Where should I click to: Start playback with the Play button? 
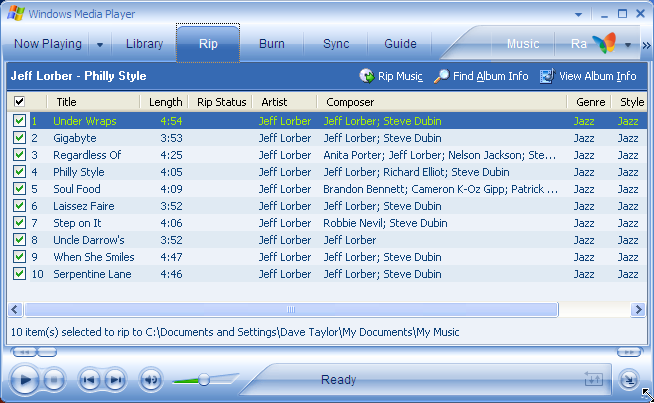click(24, 380)
